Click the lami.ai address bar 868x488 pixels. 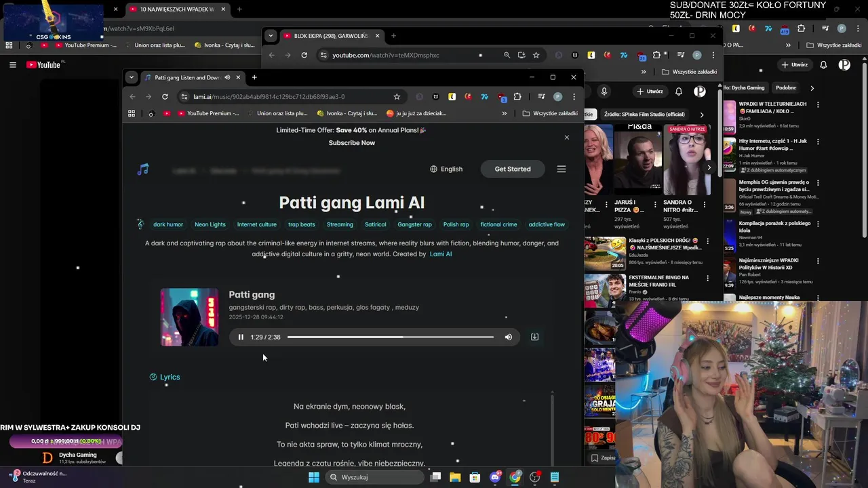292,97
